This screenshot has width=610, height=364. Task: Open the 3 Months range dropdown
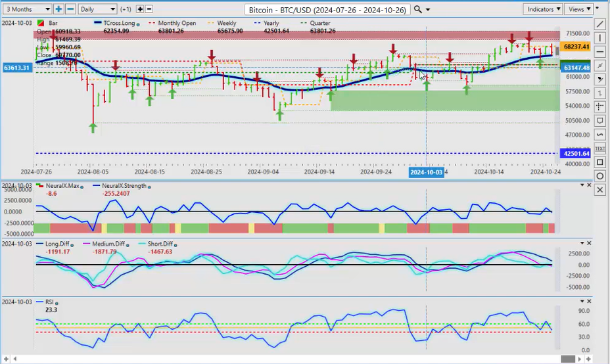coord(27,9)
